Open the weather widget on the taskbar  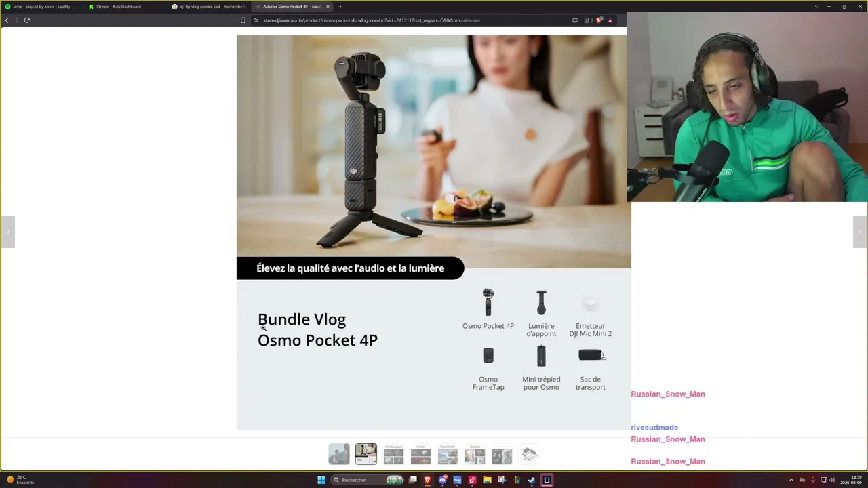pos(20,480)
